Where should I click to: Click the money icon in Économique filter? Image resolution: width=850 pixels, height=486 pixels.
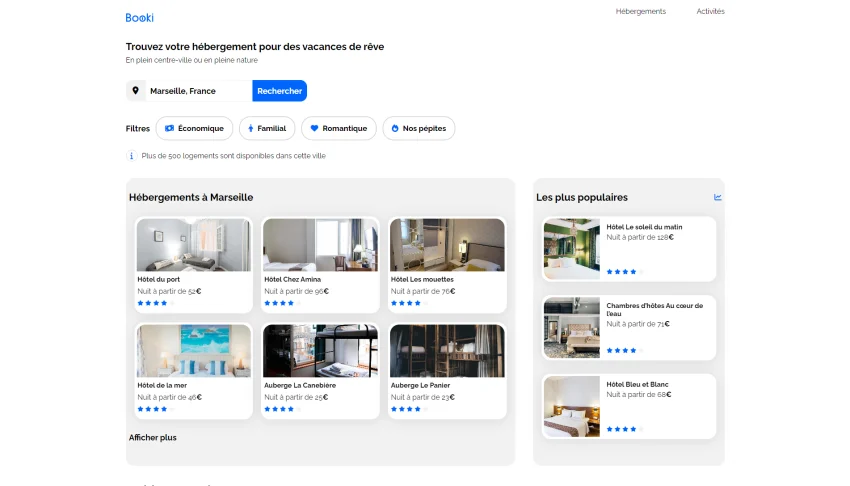(x=169, y=129)
